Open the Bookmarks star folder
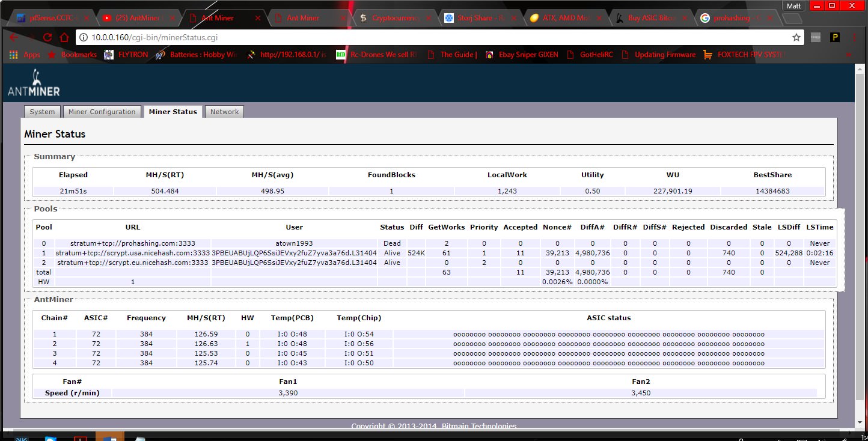This screenshot has height=441, width=868. coord(72,55)
